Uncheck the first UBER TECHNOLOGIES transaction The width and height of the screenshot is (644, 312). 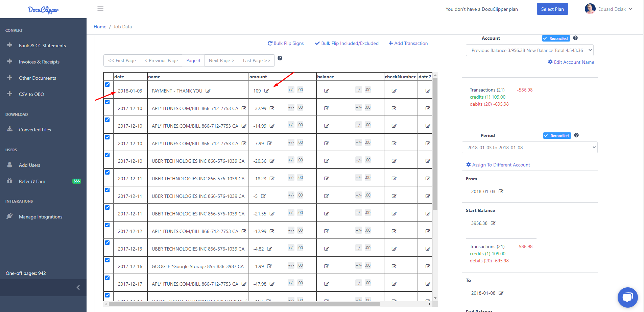pyautogui.click(x=108, y=155)
